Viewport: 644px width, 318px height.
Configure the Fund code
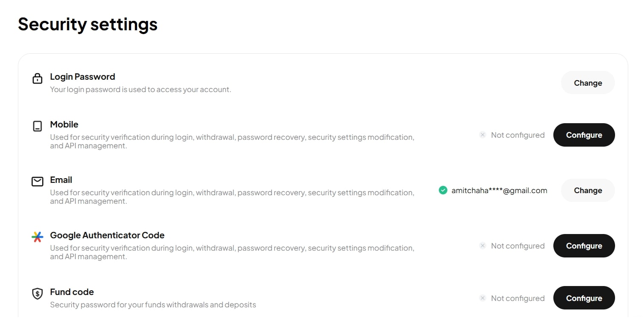(x=584, y=298)
